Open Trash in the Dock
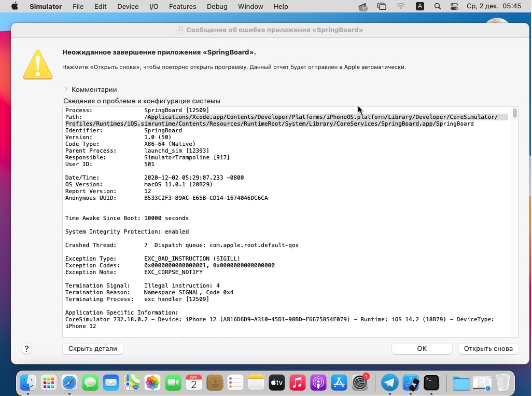 [503, 383]
